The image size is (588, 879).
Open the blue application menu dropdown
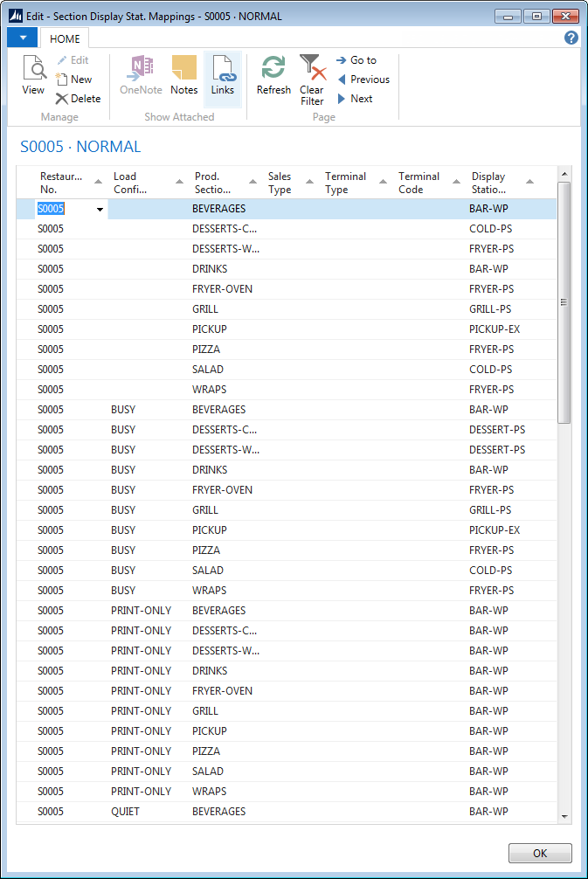[x=22, y=38]
